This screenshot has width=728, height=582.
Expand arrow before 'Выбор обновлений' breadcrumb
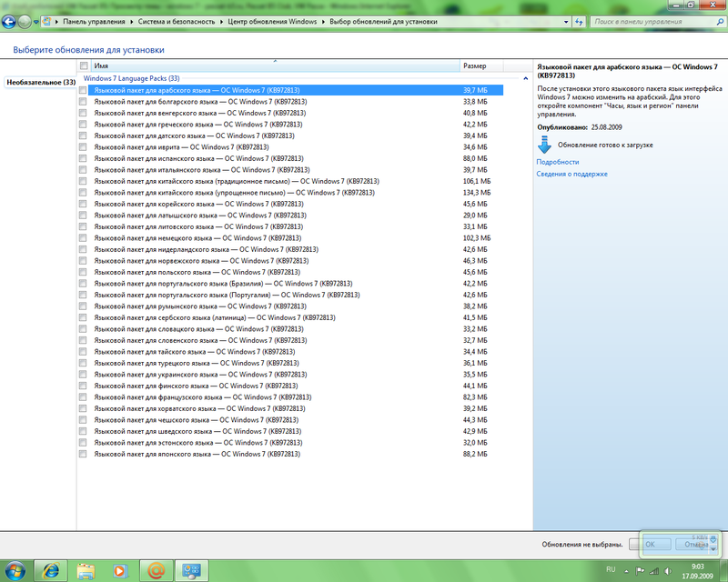[324, 22]
